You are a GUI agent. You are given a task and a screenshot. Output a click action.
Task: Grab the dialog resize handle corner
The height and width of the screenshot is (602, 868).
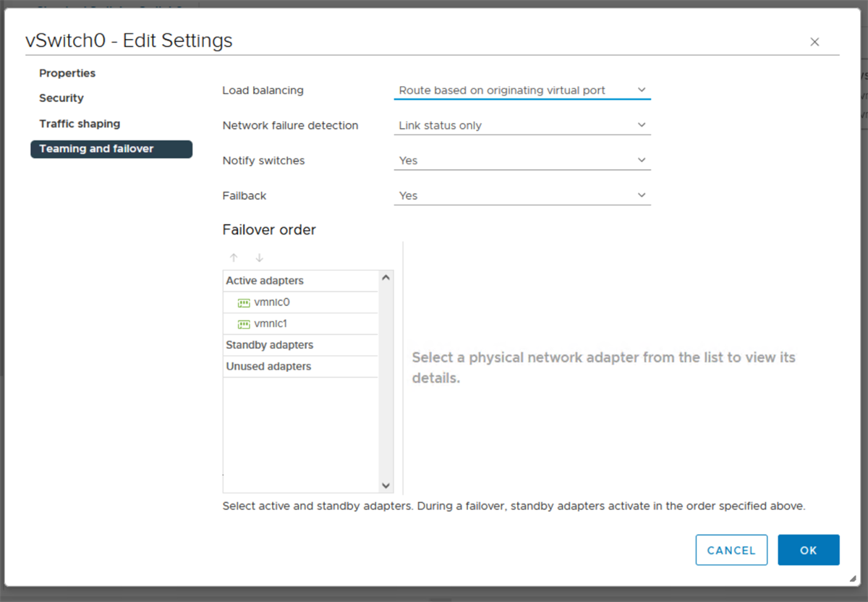[854, 578]
